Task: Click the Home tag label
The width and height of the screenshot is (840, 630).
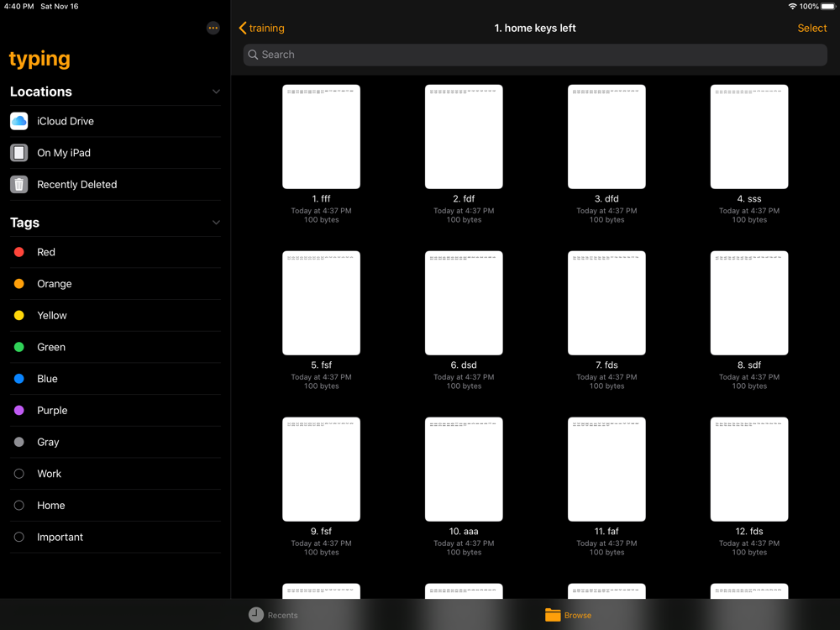Action: 51,505
